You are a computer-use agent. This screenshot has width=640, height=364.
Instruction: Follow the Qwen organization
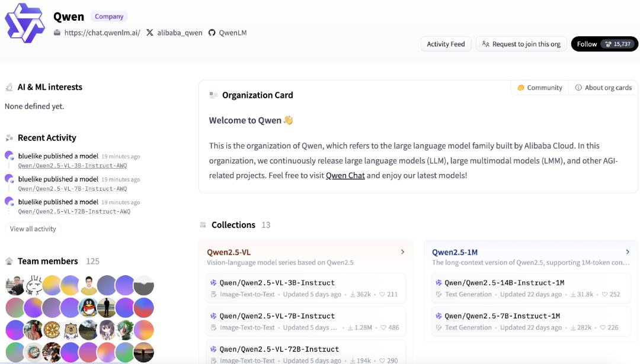coord(587,44)
